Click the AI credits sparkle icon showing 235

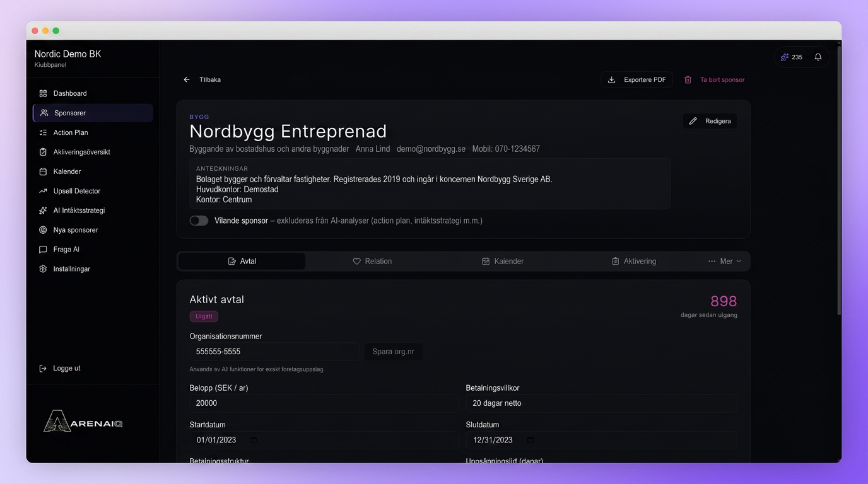pyautogui.click(x=785, y=57)
